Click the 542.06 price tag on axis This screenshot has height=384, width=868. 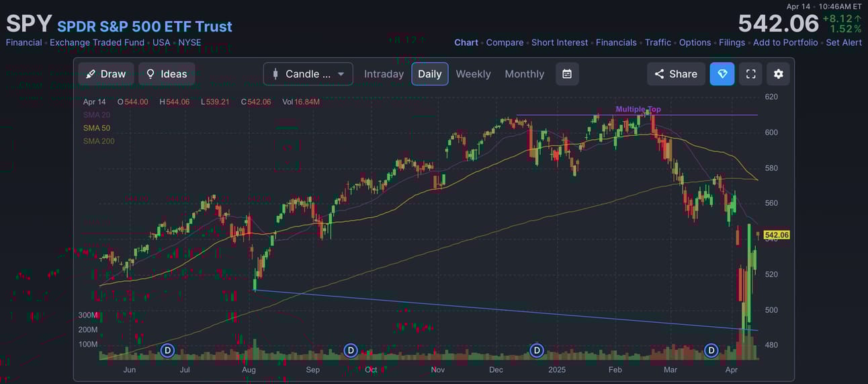[x=777, y=235]
